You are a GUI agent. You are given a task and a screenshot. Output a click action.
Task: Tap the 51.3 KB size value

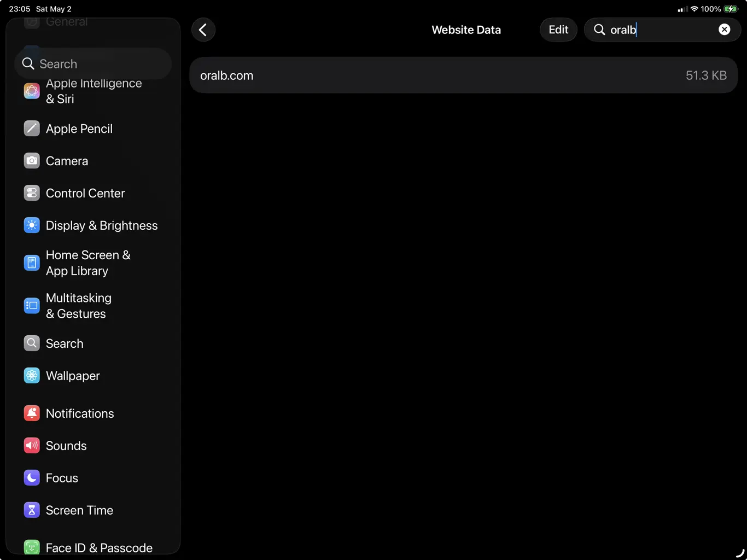point(706,75)
